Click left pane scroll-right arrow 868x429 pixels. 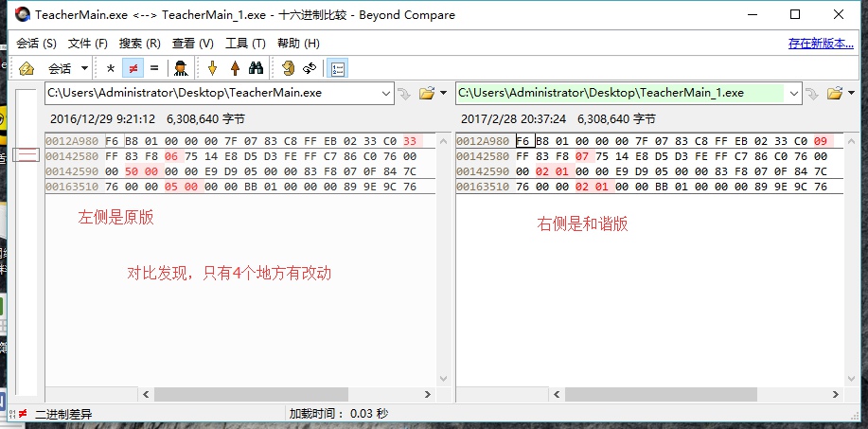pos(428,394)
